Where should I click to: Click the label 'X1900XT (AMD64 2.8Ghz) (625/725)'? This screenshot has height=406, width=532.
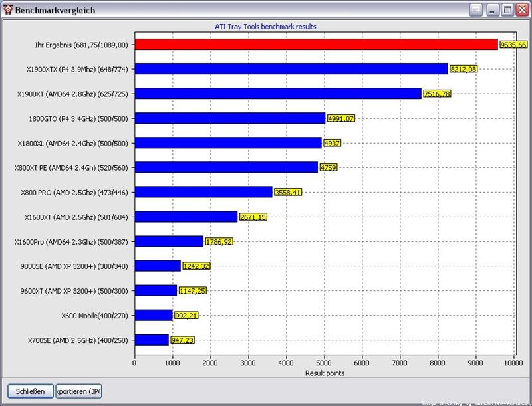tap(72, 94)
